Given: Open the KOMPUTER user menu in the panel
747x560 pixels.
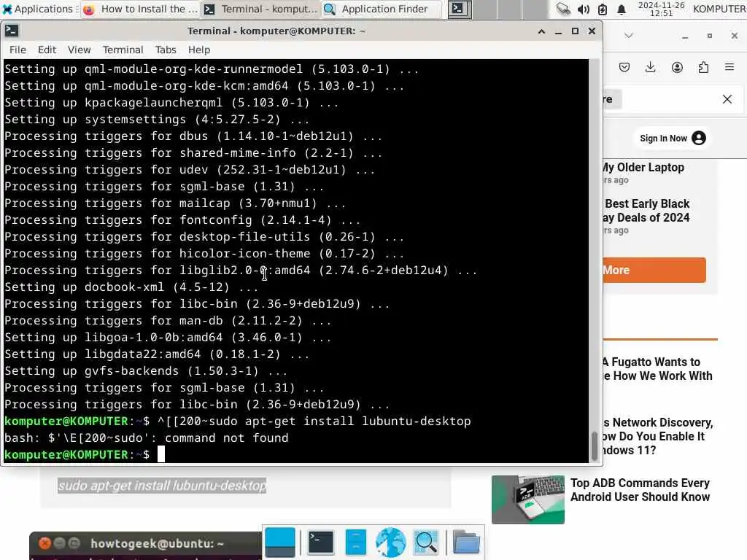Looking at the screenshot, I should (719, 9).
